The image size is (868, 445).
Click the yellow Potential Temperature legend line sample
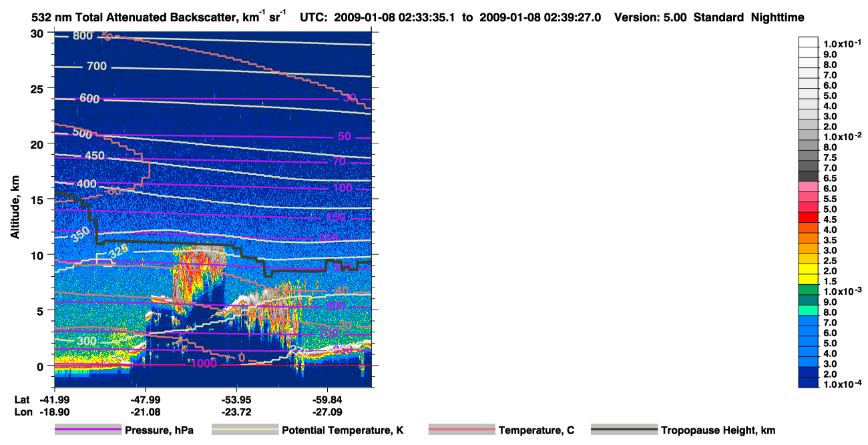tap(245, 430)
